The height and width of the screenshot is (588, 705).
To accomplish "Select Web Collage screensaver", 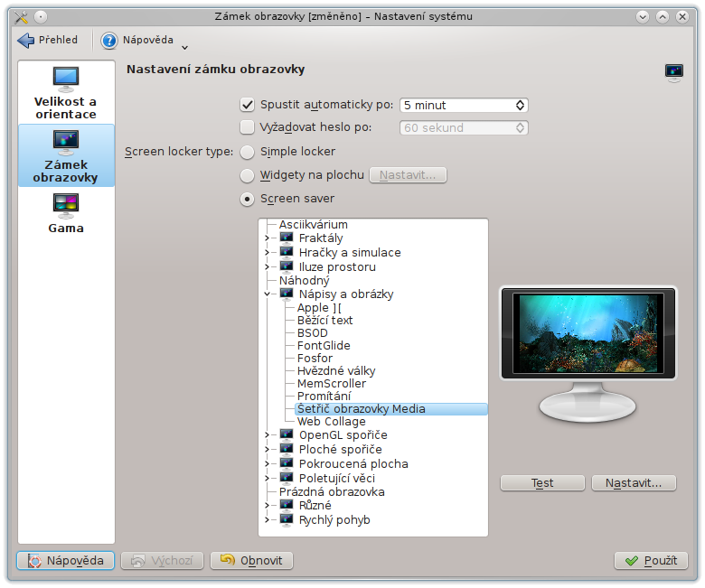I will pyautogui.click(x=332, y=421).
